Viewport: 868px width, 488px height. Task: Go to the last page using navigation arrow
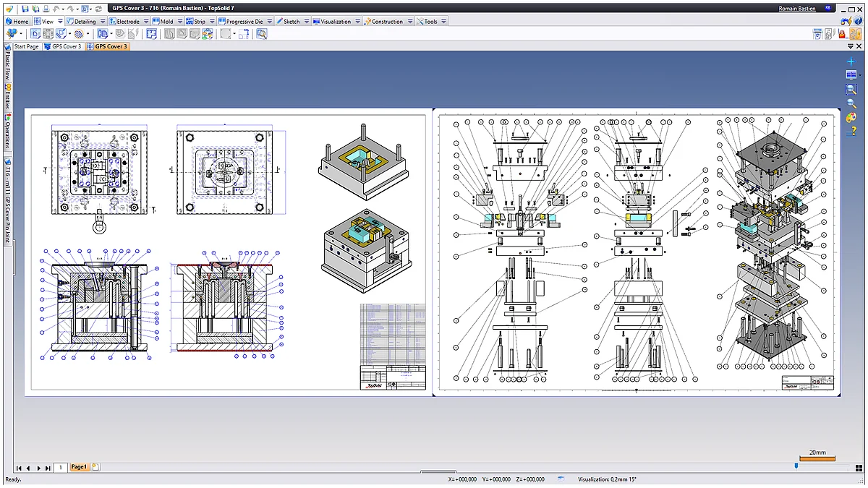coord(48,468)
